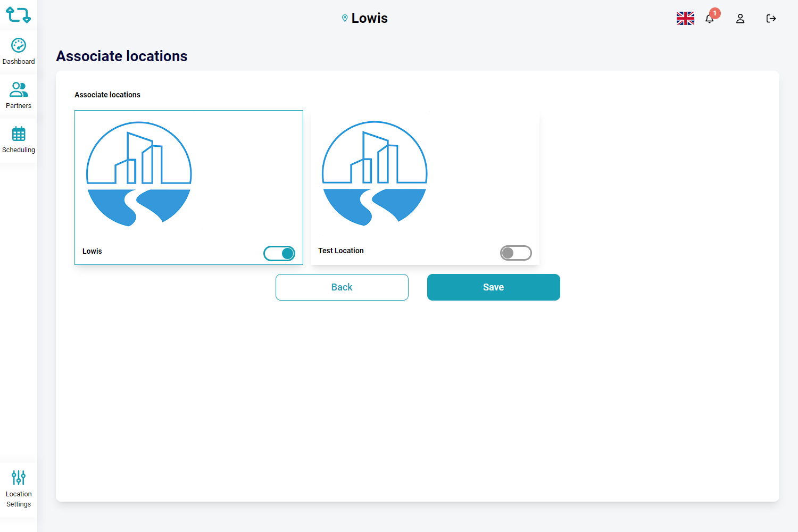
Task: Click the Associate locations page heading
Action: click(122, 56)
